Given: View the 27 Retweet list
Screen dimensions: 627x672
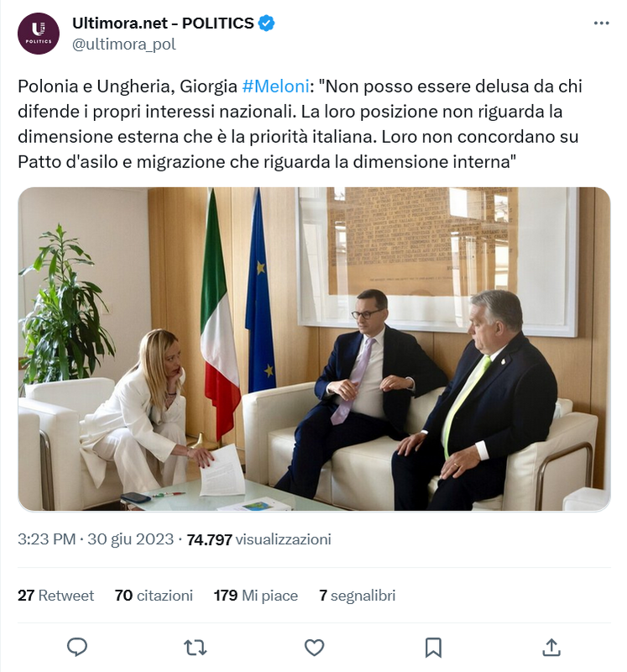Looking at the screenshot, I should 55,596.
